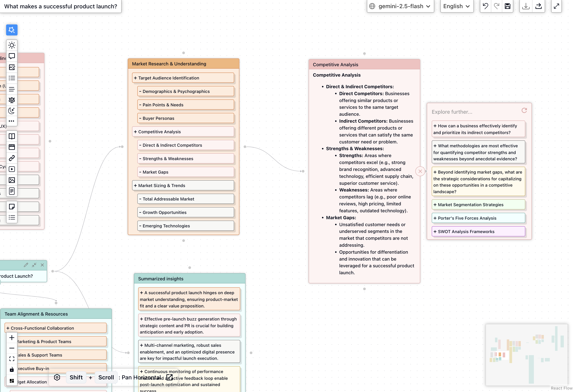This screenshot has width=574, height=392.
Task: Click the external link icon after Pan Horizontal
Action: [x=169, y=377]
